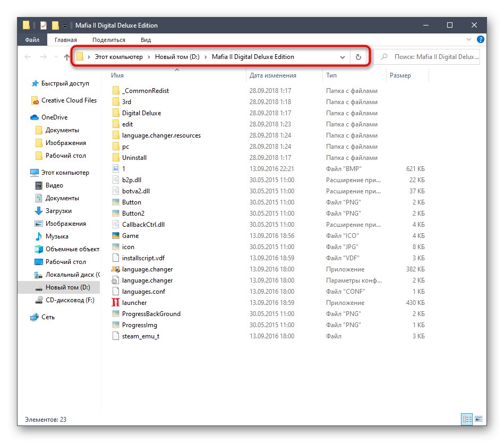The width and height of the screenshot is (504, 443).
Task: Select the edit folder icon
Action: point(116,124)
